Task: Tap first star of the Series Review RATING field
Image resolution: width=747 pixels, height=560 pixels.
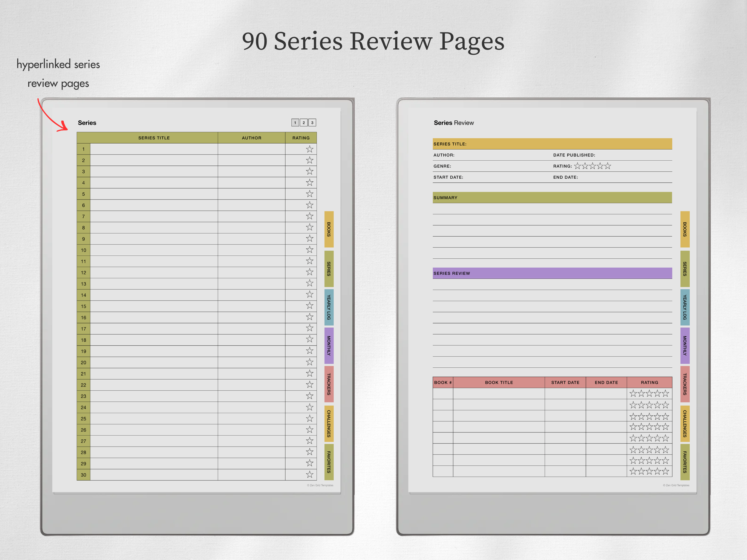Action: [578, 166]
